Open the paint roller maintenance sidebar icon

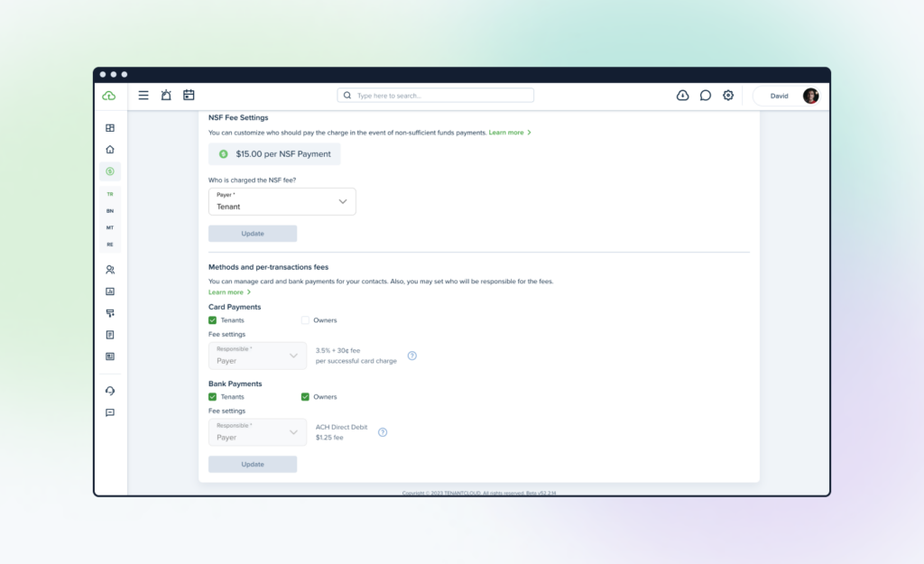click(x=110, y=313)
